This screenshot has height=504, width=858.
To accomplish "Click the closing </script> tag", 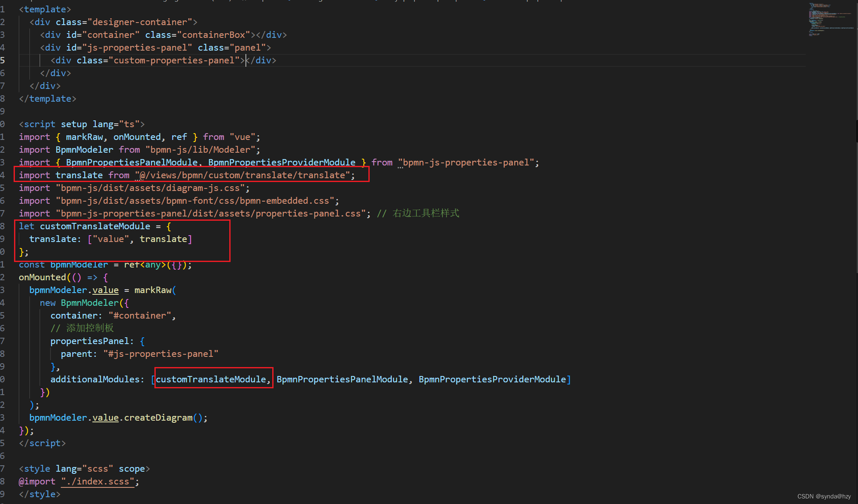I will click(43, 443).
